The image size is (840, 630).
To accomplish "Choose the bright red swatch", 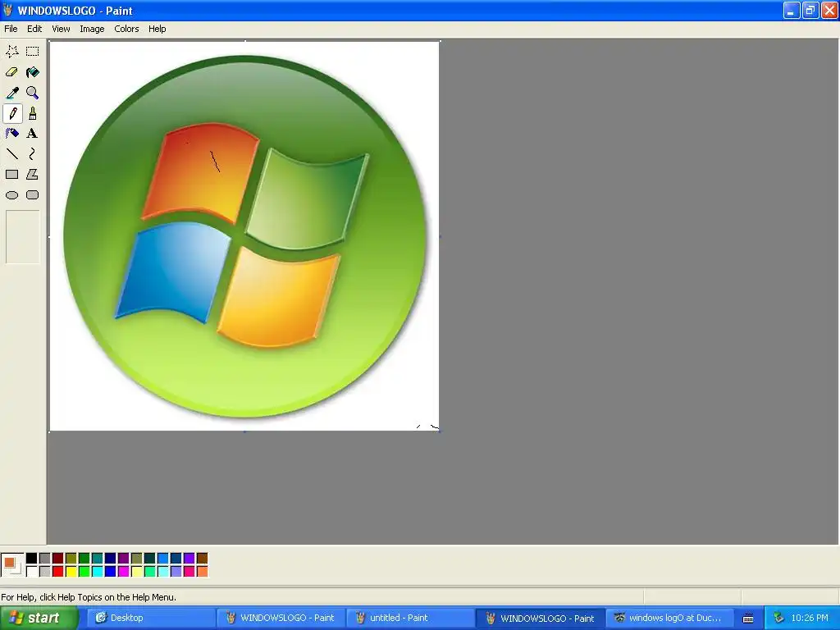I will pyautogui.click(x=58, y=572).
